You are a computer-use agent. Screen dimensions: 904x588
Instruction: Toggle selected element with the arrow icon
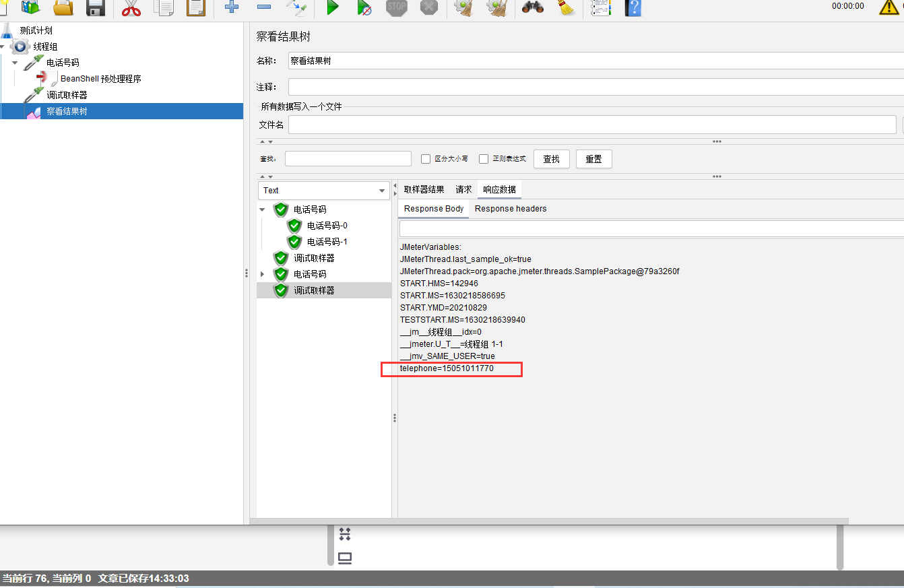296,7
